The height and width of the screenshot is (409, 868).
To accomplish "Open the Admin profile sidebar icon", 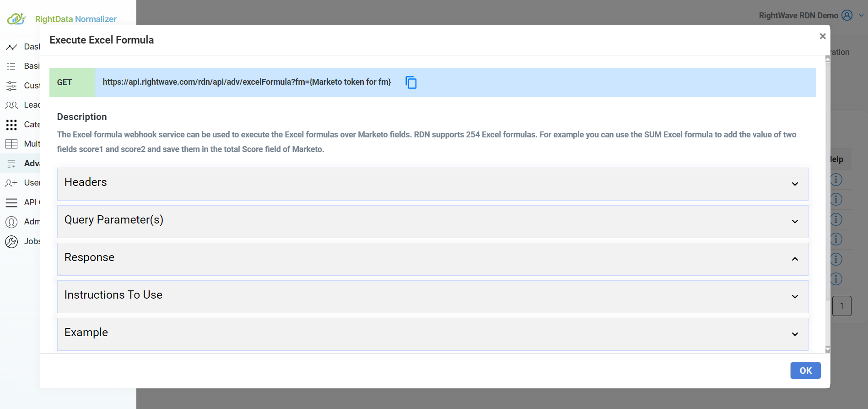I will 11,222.
